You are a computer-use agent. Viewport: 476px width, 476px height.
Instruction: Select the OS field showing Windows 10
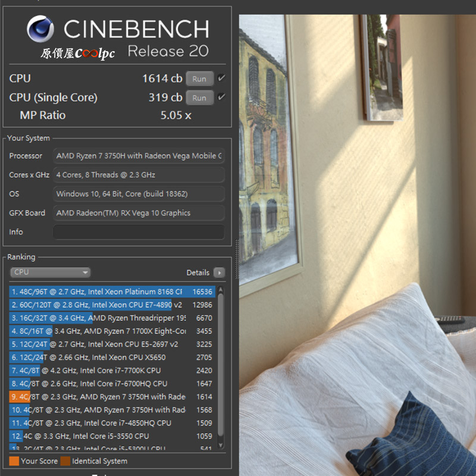pyautogui.click(x=139, y=194)
